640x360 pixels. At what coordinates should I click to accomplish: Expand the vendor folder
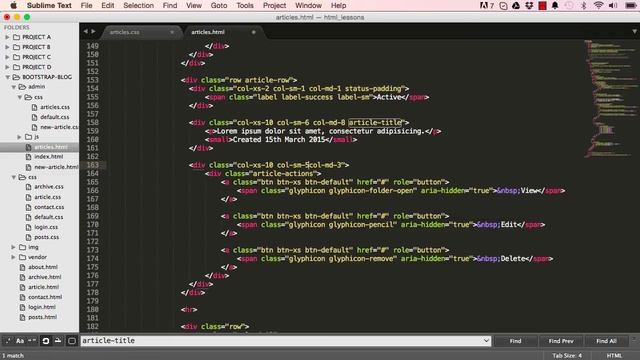tap(13, 257)
